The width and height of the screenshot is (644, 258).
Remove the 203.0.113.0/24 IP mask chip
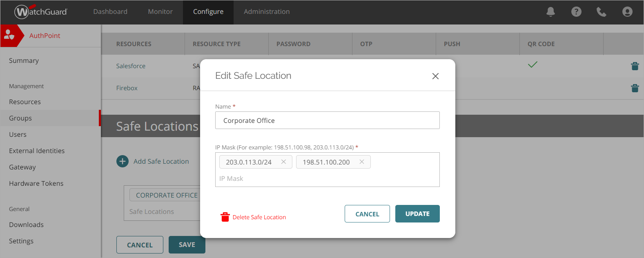283,162
